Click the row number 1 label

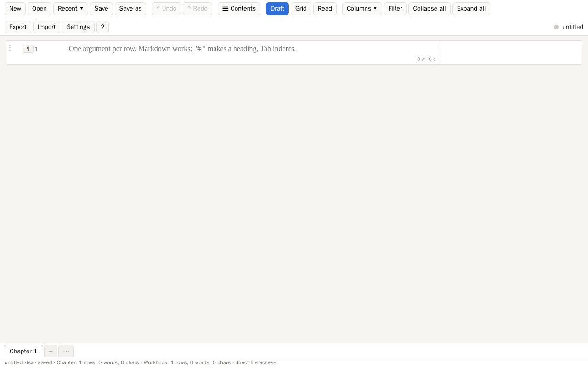(x=36, y=49)
